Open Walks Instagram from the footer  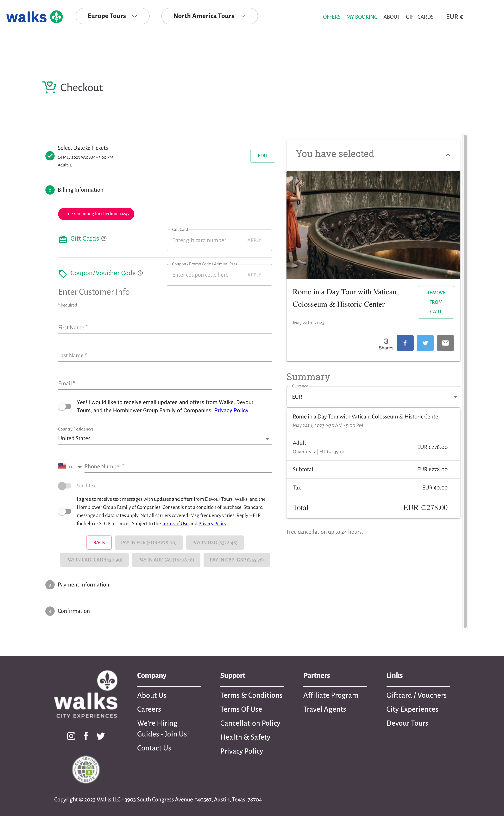pos(71,736)
